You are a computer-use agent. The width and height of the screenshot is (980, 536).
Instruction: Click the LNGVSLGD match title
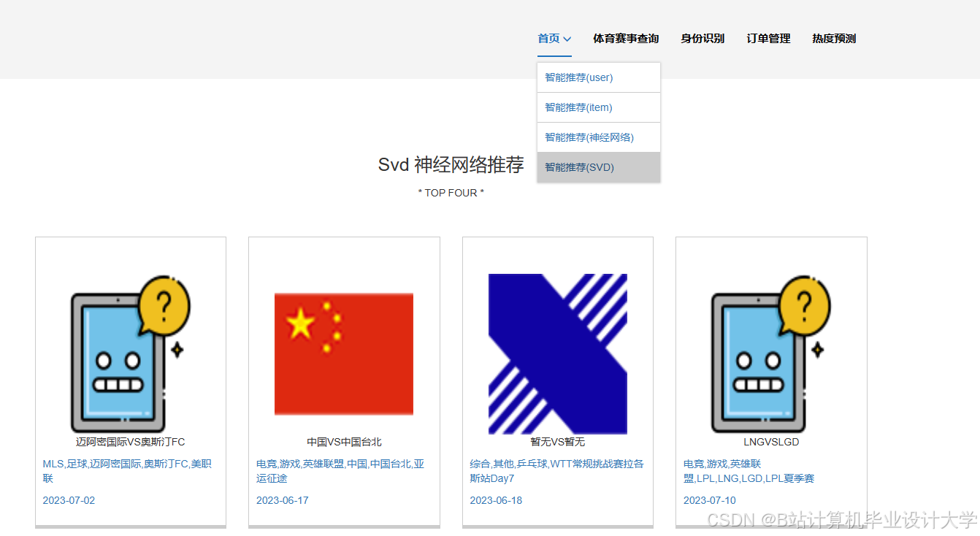pyautogui.click(x=771, y=442)
